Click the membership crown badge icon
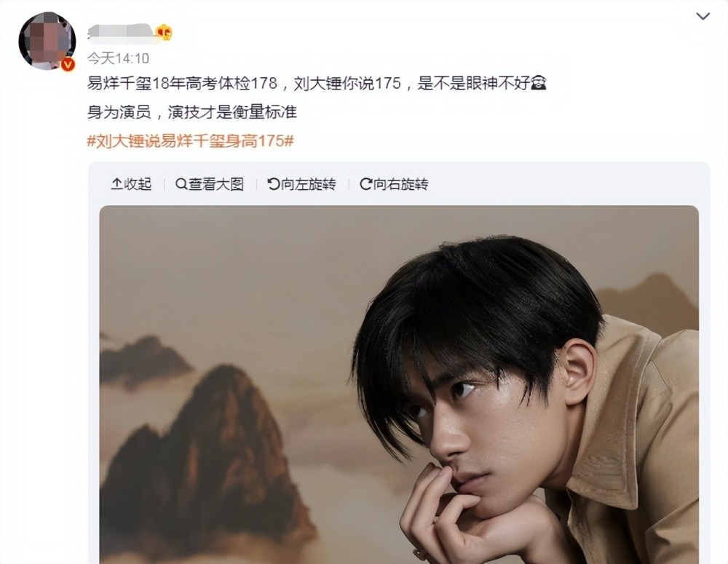 click(164, 33)
